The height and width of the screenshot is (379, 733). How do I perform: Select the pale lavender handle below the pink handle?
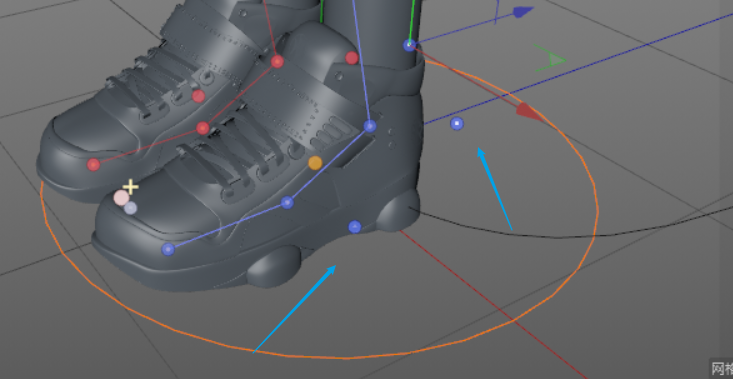tap(130, 208)
